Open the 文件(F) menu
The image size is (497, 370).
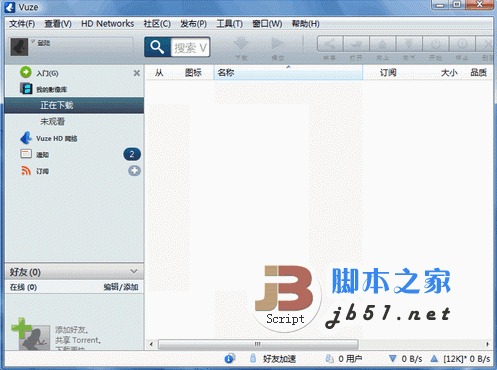tap(22, 24)
